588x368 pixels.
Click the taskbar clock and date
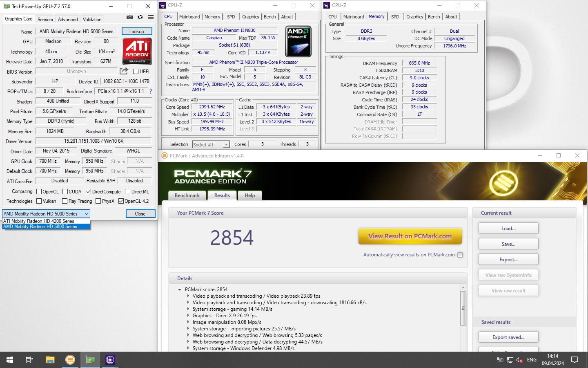[x=552, y=360]
